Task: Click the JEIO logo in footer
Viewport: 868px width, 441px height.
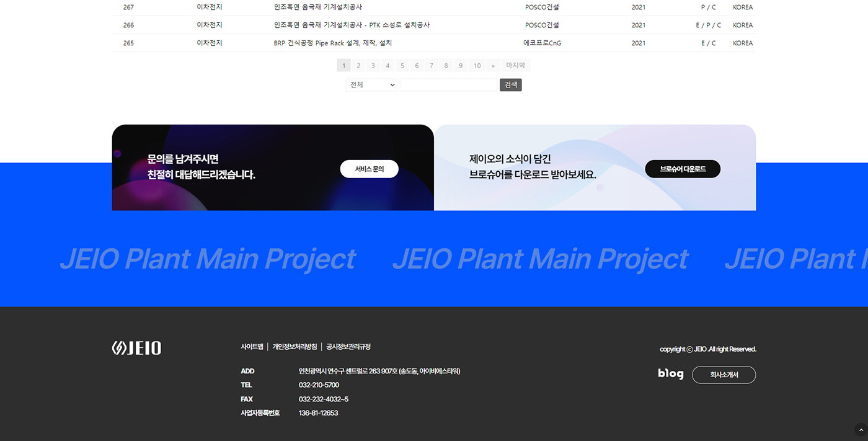Action: (x=136, y=348)
